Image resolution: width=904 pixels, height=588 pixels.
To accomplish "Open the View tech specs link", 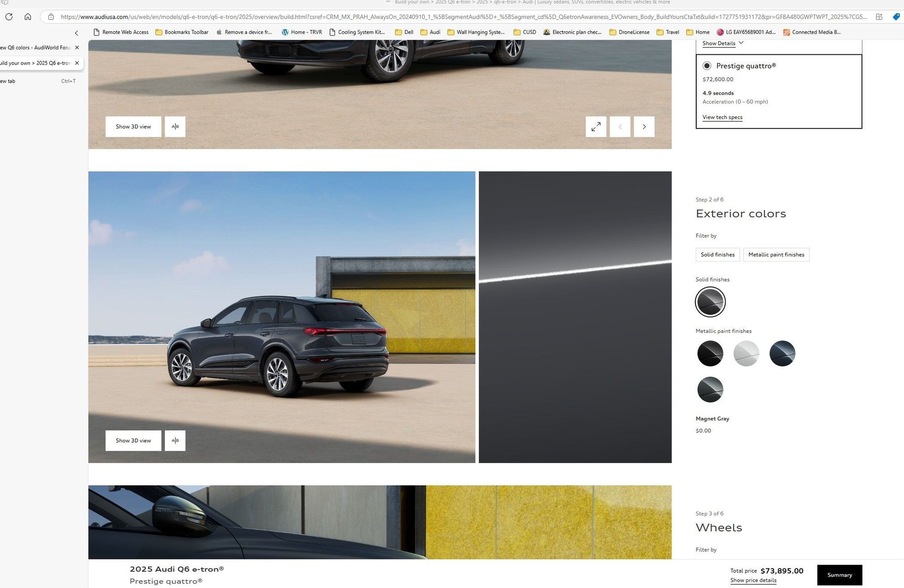I will [x=722, y=117].
